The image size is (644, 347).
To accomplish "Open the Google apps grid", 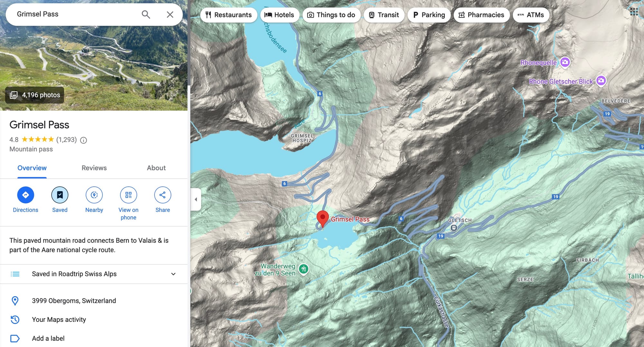I will coord(634,12).
